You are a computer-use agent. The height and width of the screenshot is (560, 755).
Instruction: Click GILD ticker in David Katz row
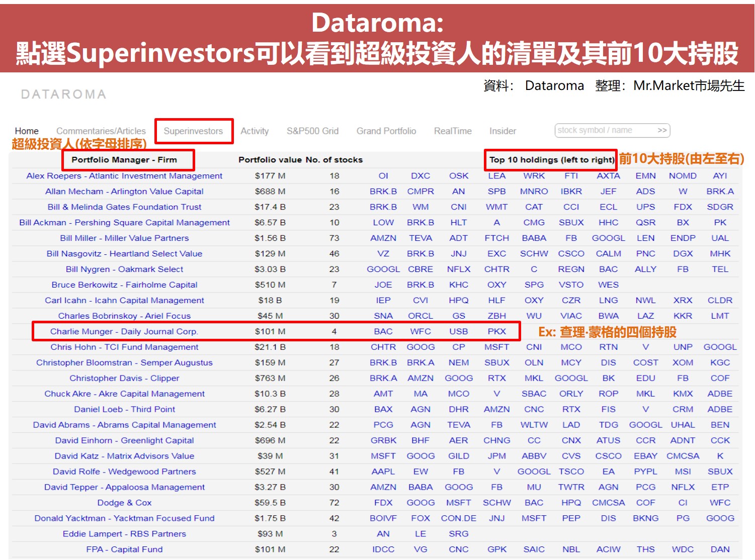pyautogui.click(x=459, y=456)
